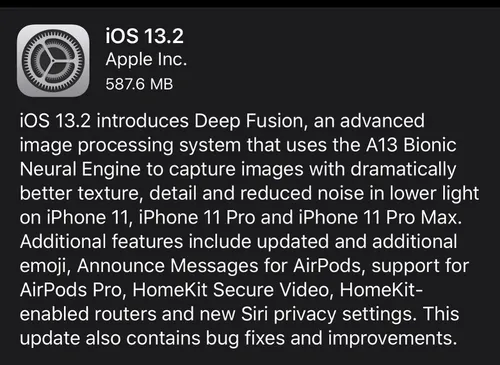Click the word improvements at the end

coord(390,339)
